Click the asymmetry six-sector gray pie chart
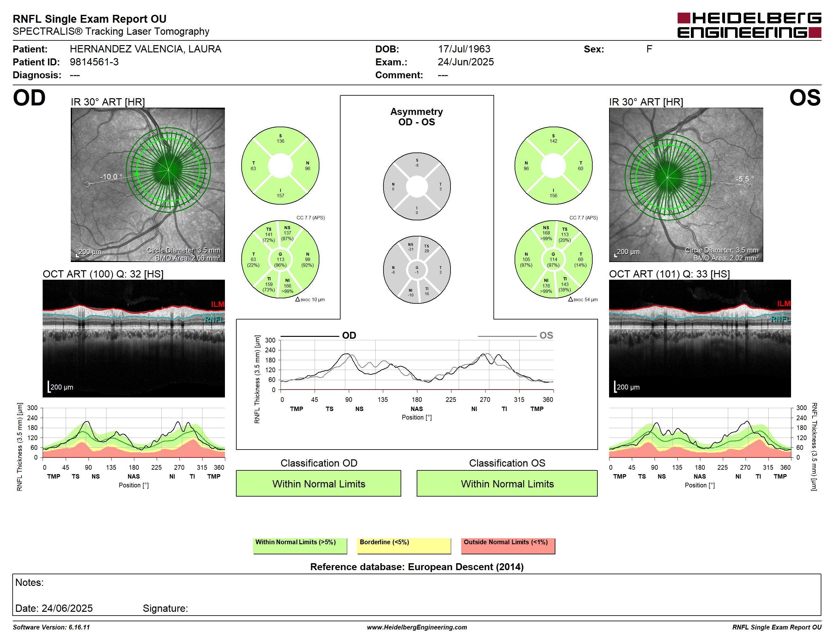 click(417, 270)
